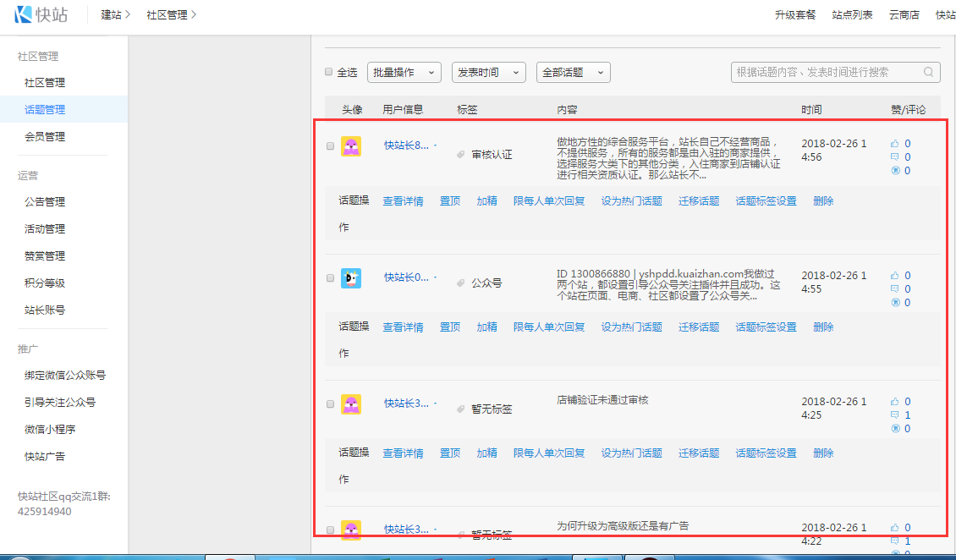Tick the checkbox for the 审核认证 topic
Viewport: 956px width, 560px height.
(x=330, y=145)
